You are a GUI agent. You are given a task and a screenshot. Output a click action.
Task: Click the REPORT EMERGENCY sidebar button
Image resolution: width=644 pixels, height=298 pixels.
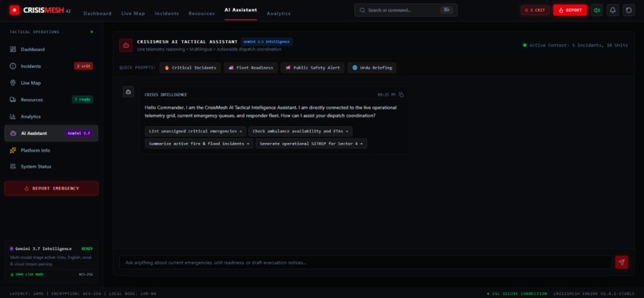51,189
